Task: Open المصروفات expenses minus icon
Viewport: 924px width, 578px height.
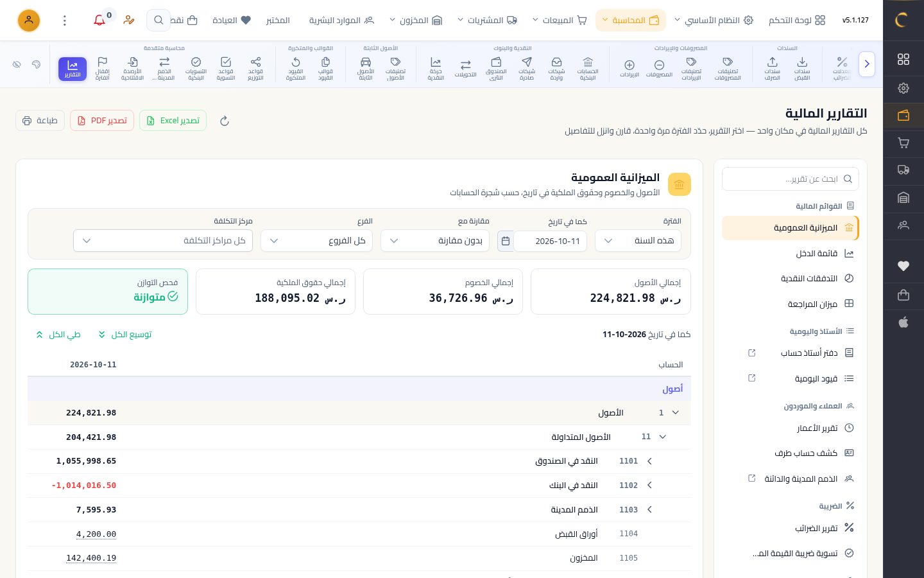Action: (x=659, y=69)
